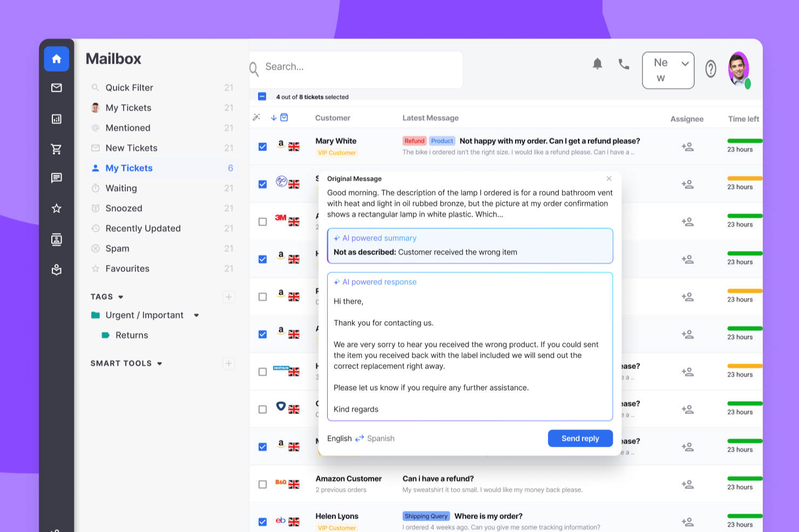This screenshot has width=799, height=532.
Task: Switch to the Spam folder
Action: click(x=118, y=248)
